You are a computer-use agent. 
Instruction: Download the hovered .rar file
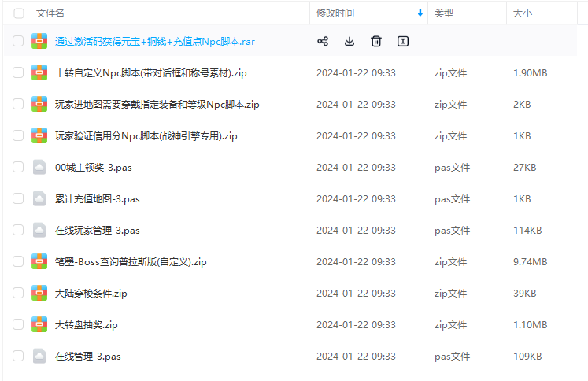pos(349,41)
